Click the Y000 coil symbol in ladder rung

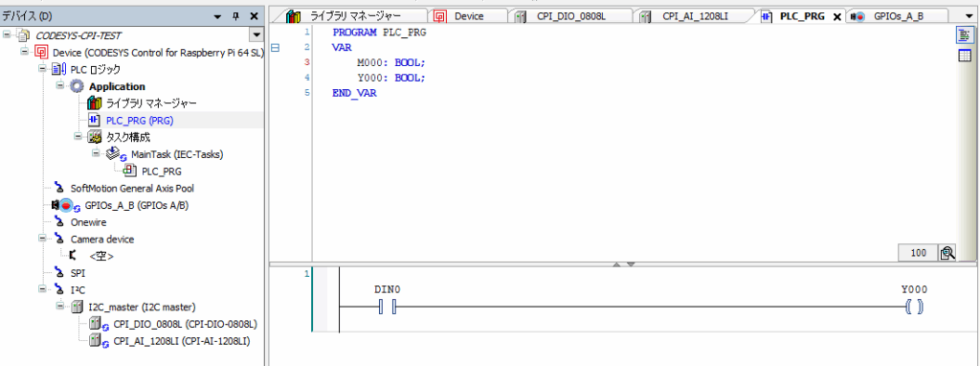[914, 308]
